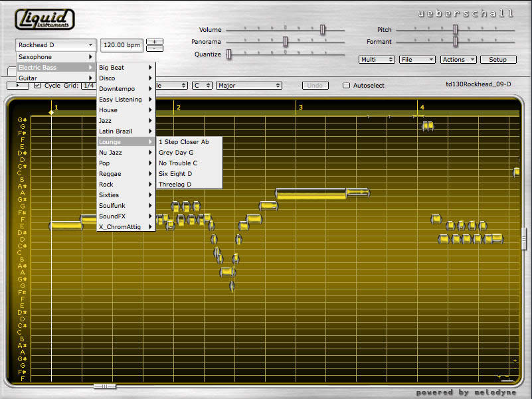Click the vertical scrollbar handle on right edge

pyautogui.click(x=524, y=239)
